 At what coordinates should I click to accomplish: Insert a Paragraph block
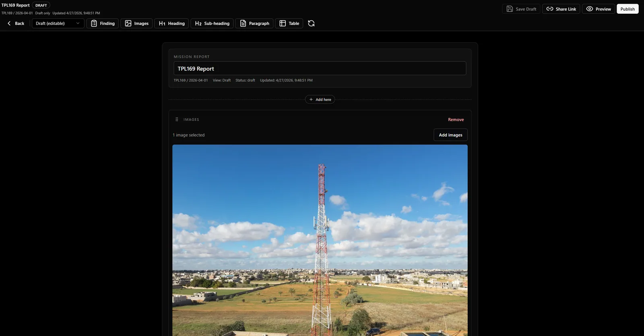(254, 23)
